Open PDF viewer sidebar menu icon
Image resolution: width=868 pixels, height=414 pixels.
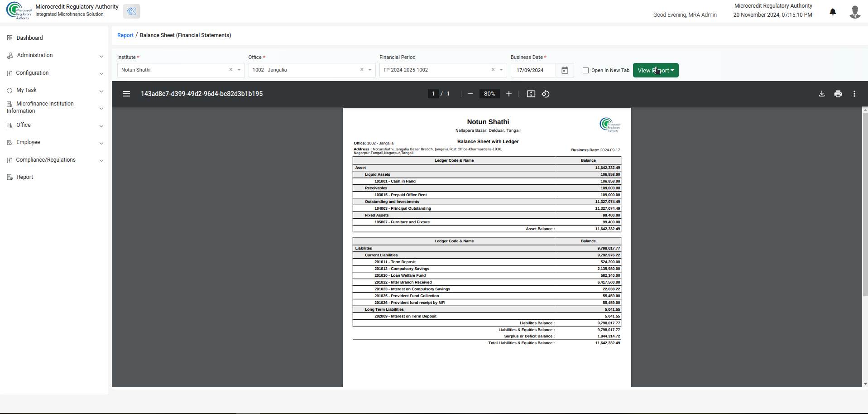click(126, 94)
